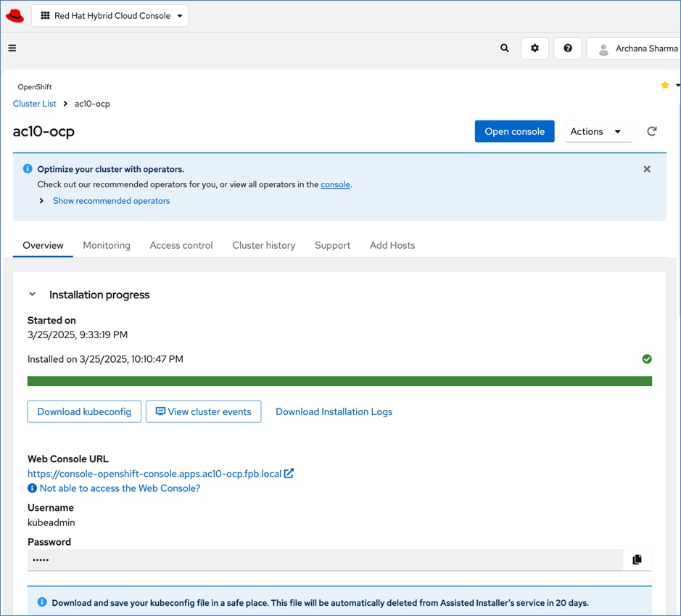Open the settings gear icon

click(x=535, y=48)
